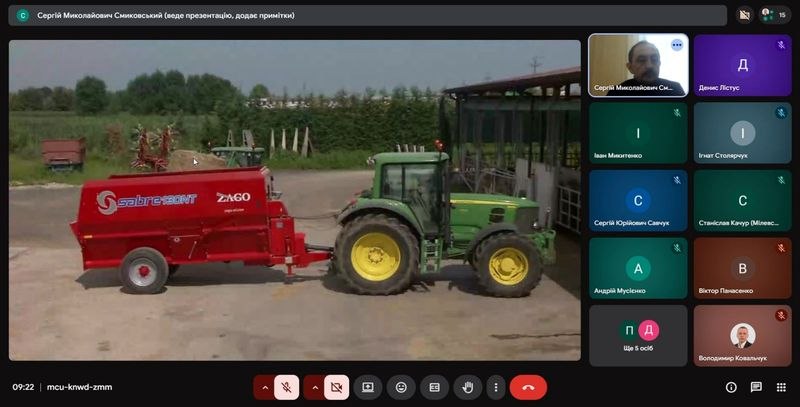Click the present screen icon
The height and width of the screenshot is (407, 800).
coord(368,387)
